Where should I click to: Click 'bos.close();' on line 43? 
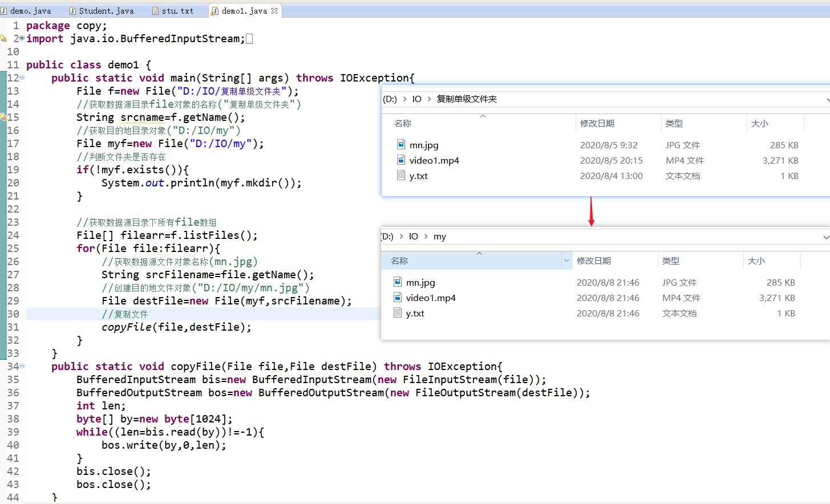[x=114, y=485]
